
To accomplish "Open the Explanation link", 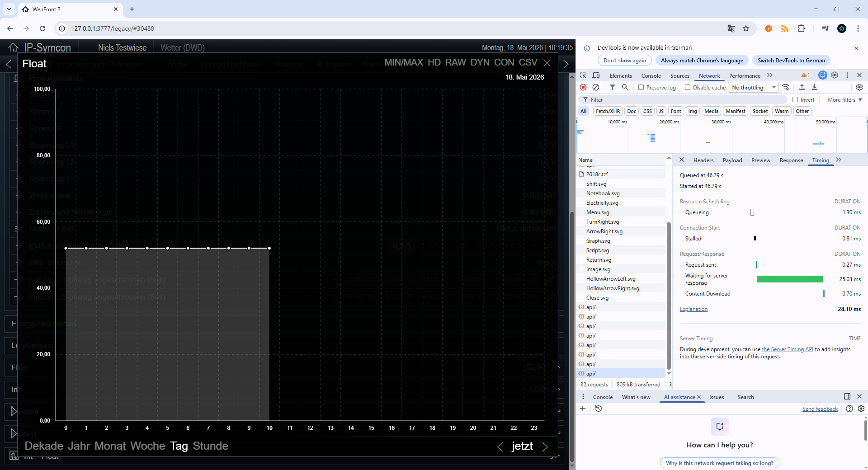I will pyautogui.click(x=693, y=309).
